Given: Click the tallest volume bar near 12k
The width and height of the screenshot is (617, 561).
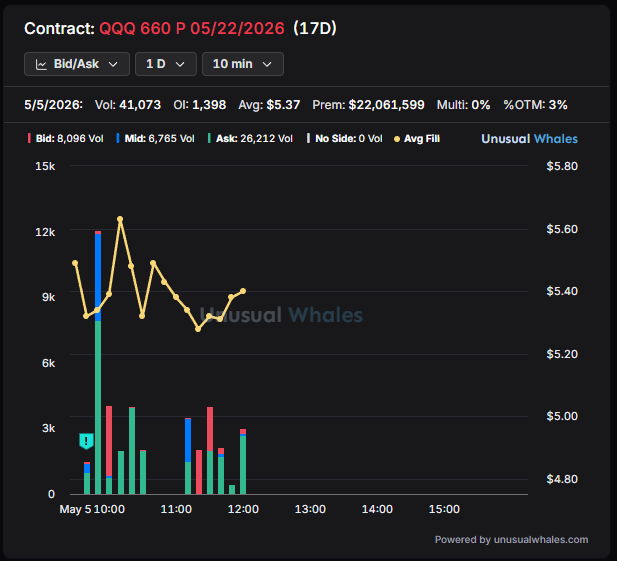Looking at the screenshot, I should click(x=98, y=362).
